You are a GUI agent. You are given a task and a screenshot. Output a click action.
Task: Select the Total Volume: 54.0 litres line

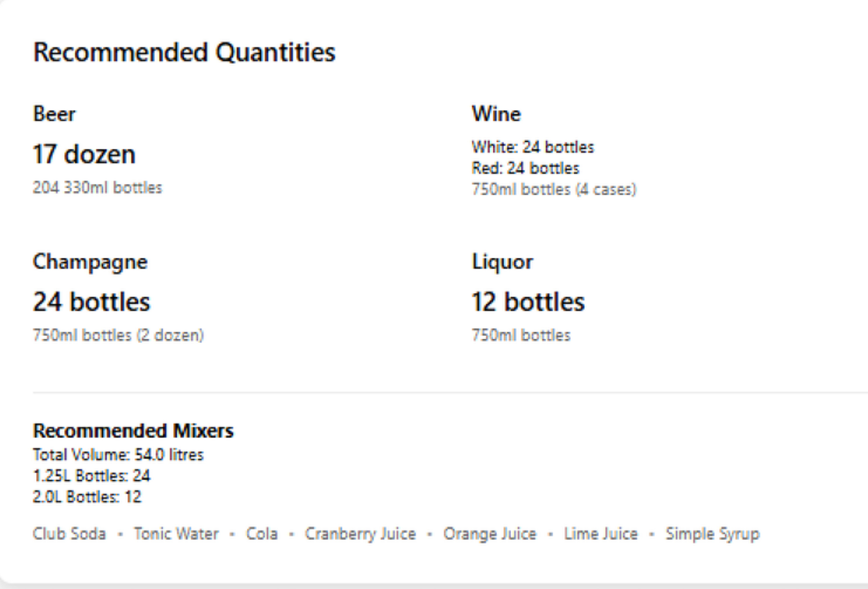118,455
